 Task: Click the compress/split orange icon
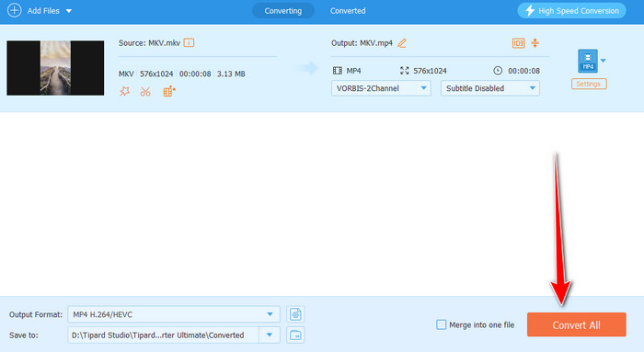535,43
